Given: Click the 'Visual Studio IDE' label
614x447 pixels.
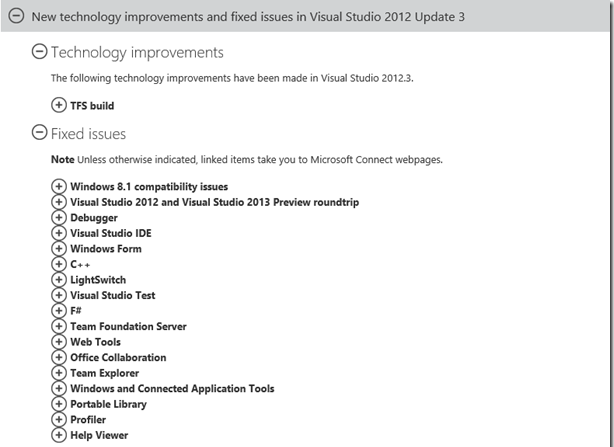Looking at the screenshot, I should click(x=111, y=233).
